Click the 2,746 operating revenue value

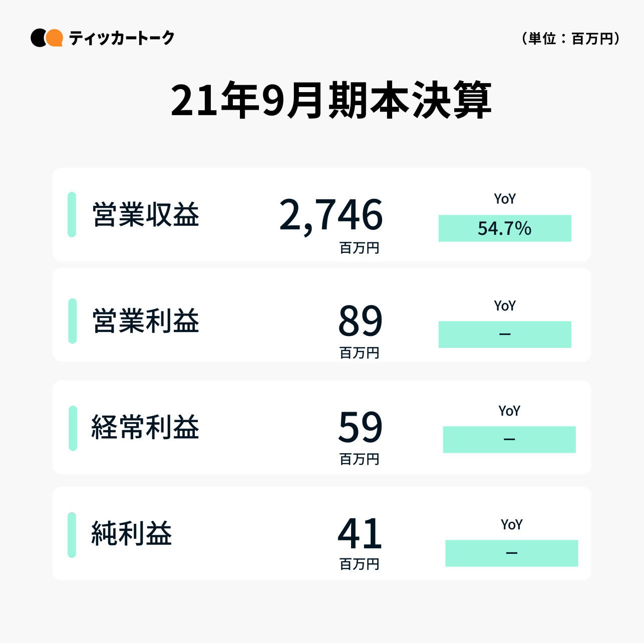point(331,215)
